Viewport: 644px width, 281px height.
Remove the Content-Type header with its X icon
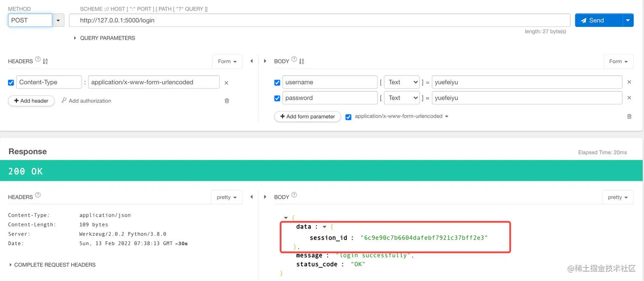pyautogui.click(x=226, y=83)
